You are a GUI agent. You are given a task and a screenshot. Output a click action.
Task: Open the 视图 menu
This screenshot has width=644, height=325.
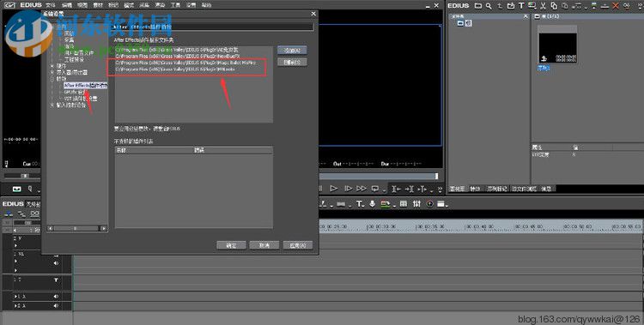click(x=82, y=5)
